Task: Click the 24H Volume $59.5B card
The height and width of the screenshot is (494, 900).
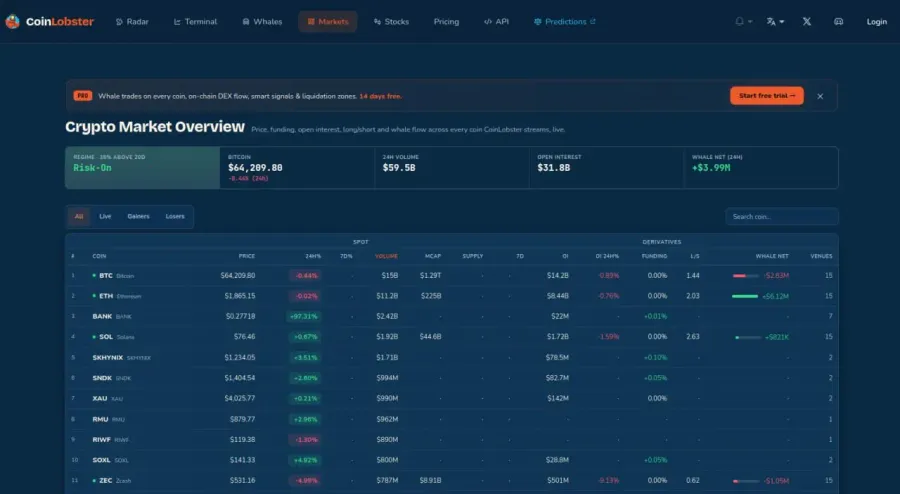Action: [452, 168]
